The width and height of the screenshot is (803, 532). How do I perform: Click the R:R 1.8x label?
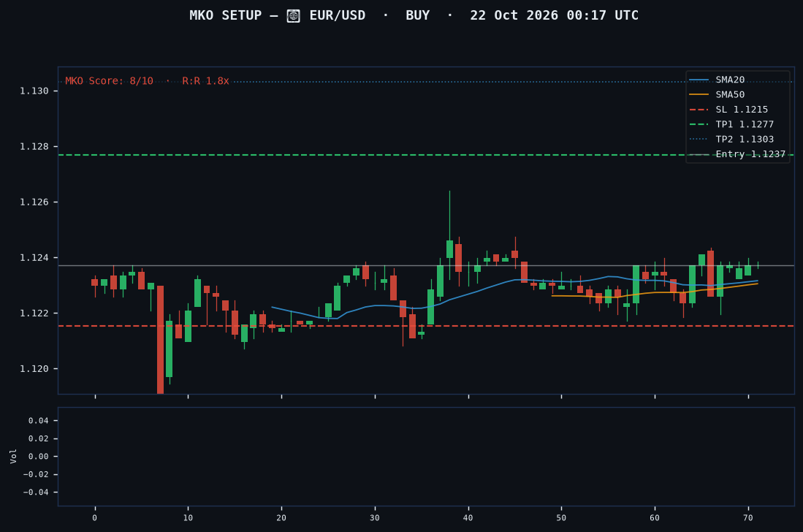pos(205,81)
